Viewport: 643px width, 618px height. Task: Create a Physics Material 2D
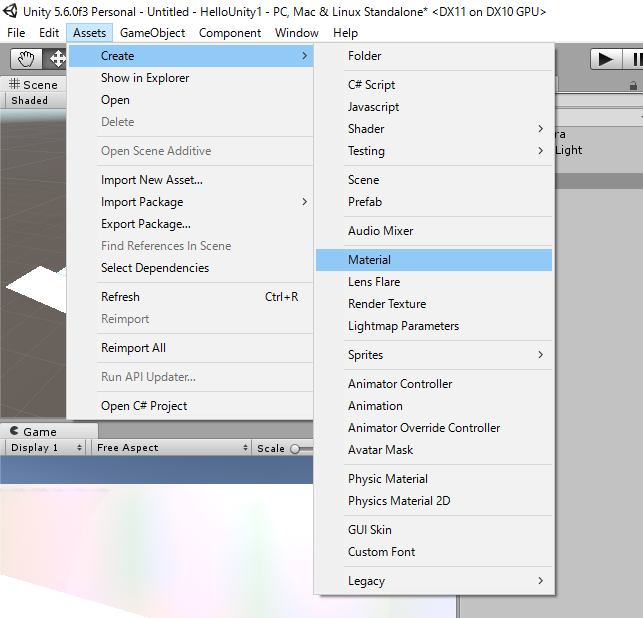tap(434, 501)
